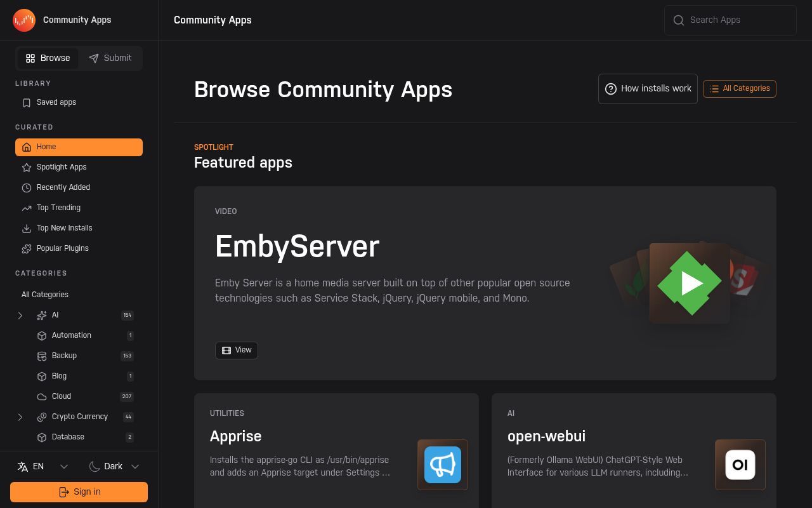
Task: Click the Dark theme moon icon
Action: point(95,467)
